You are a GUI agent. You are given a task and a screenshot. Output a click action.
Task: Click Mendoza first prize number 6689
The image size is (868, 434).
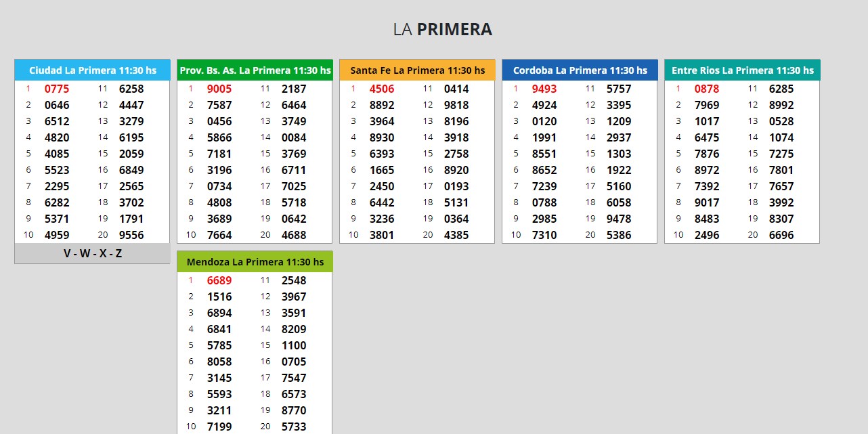pyautogui.click(x=219, y=280)
